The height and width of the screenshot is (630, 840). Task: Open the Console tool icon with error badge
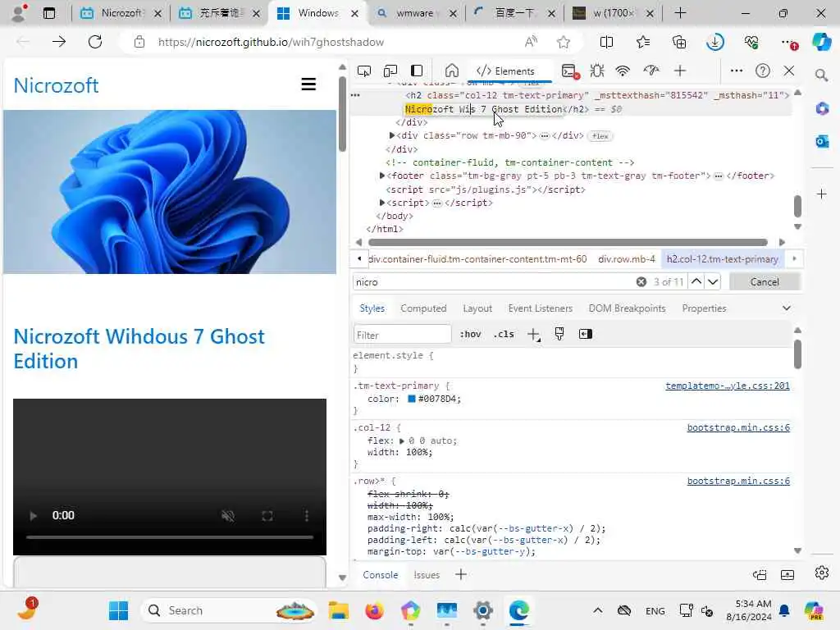[x=570, y=71]
